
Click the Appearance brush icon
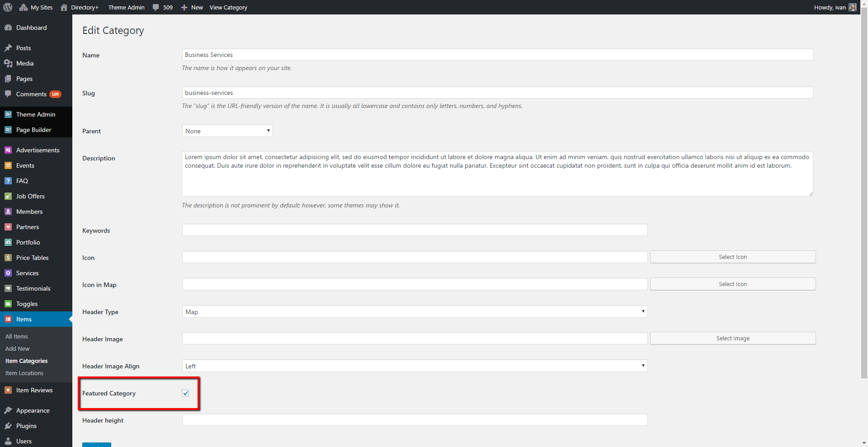[8, 410]
